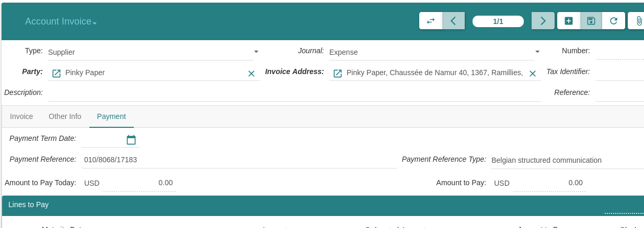Clear the Party field with X icon
644x228 pixels.
pos(251,74)
